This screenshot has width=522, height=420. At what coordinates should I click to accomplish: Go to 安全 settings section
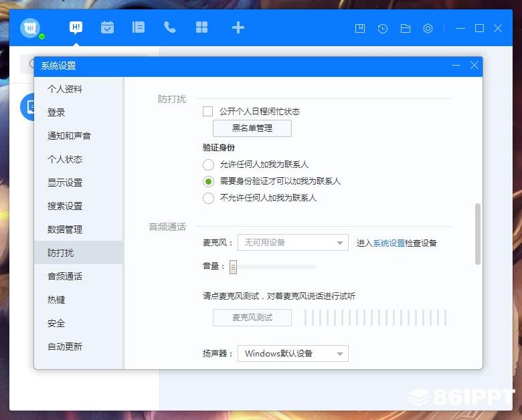[x=79, y=323]
